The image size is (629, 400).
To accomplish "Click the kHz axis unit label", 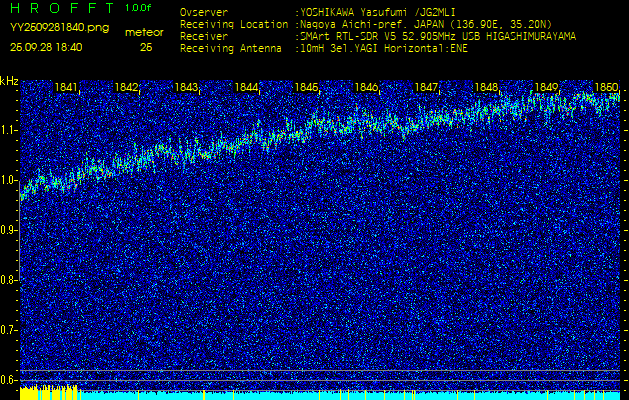I will click(9, 81).
